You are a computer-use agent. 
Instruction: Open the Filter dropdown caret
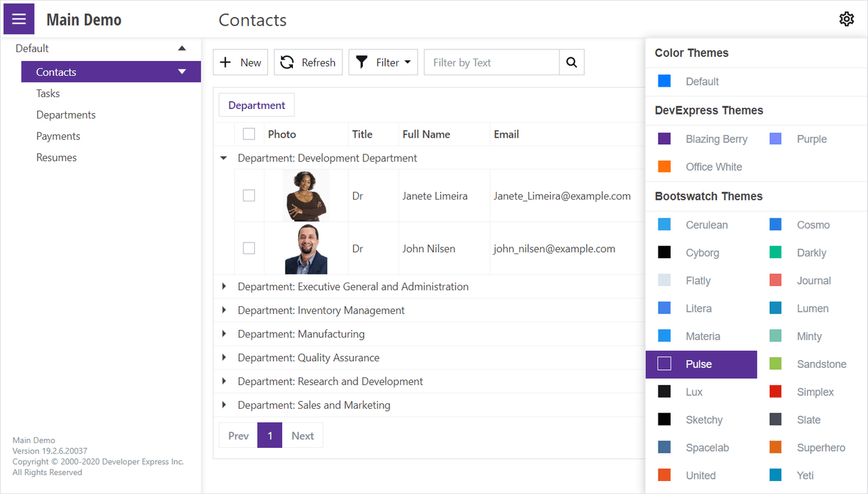[x=408, y=62]
